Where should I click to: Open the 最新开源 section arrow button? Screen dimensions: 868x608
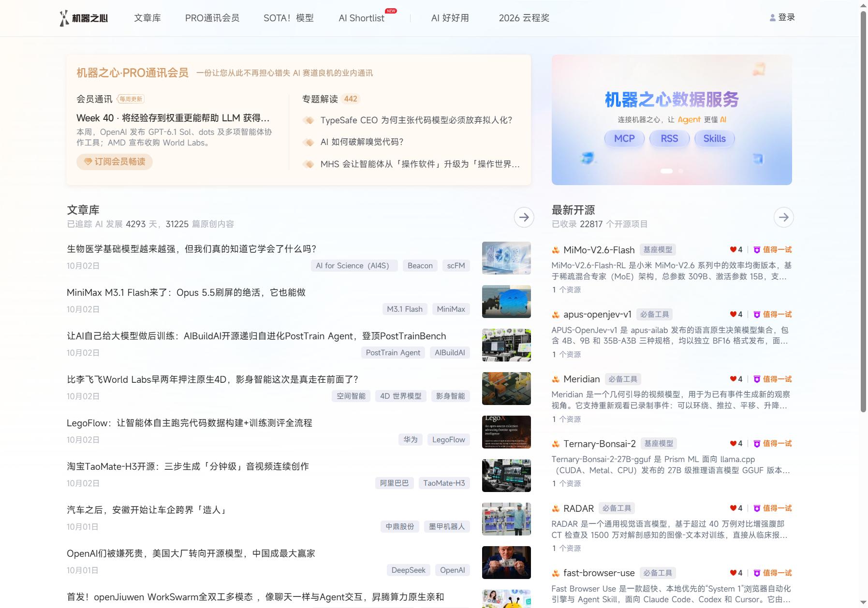coord(783,217)
